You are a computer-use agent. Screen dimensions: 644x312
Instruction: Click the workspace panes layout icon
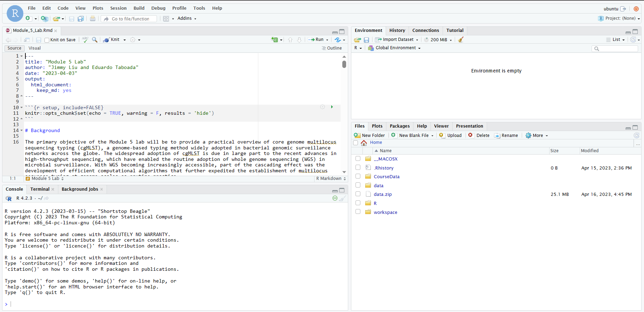point(166,19)
